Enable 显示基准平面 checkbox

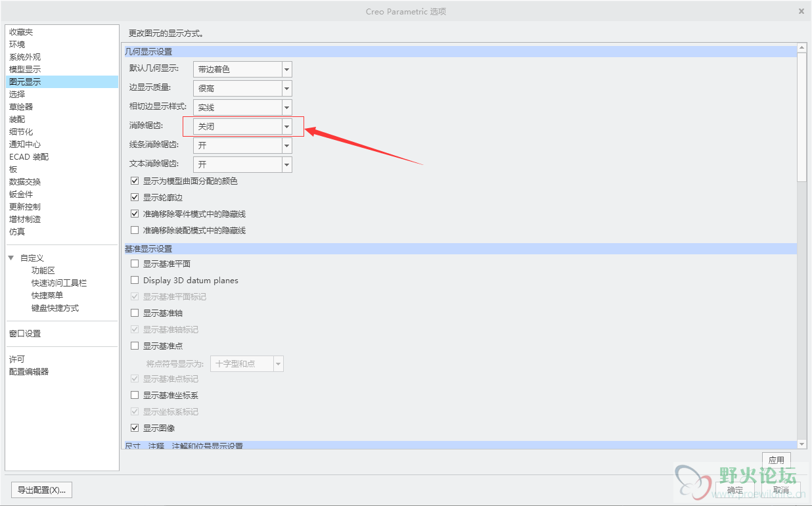tap(135, 264)
